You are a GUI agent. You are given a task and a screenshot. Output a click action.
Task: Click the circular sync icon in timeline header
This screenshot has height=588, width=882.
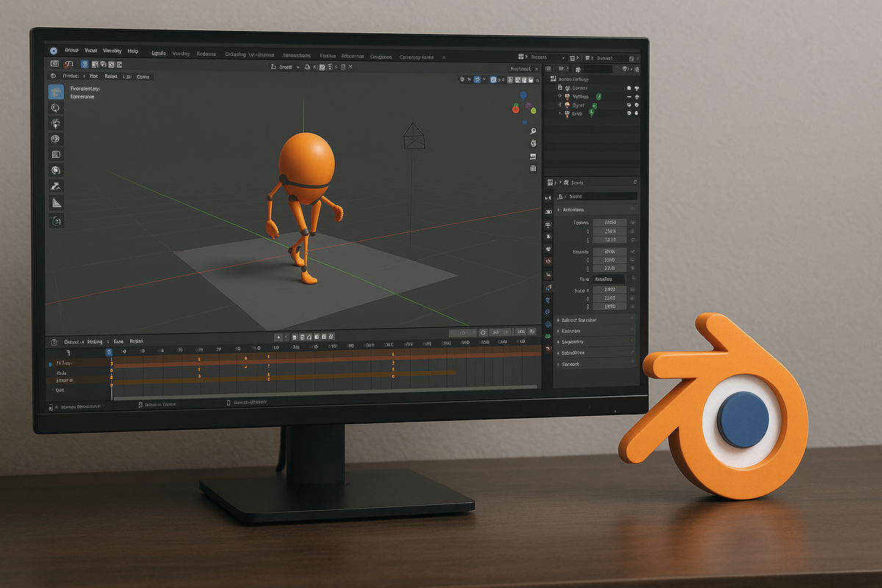483,332
